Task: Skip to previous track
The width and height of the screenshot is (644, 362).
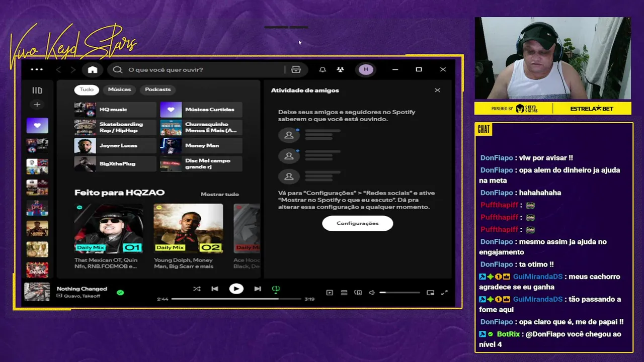Action: point(215,289)
